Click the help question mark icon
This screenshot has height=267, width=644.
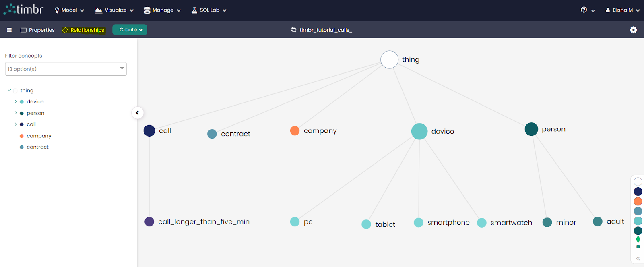click(584, 10)
